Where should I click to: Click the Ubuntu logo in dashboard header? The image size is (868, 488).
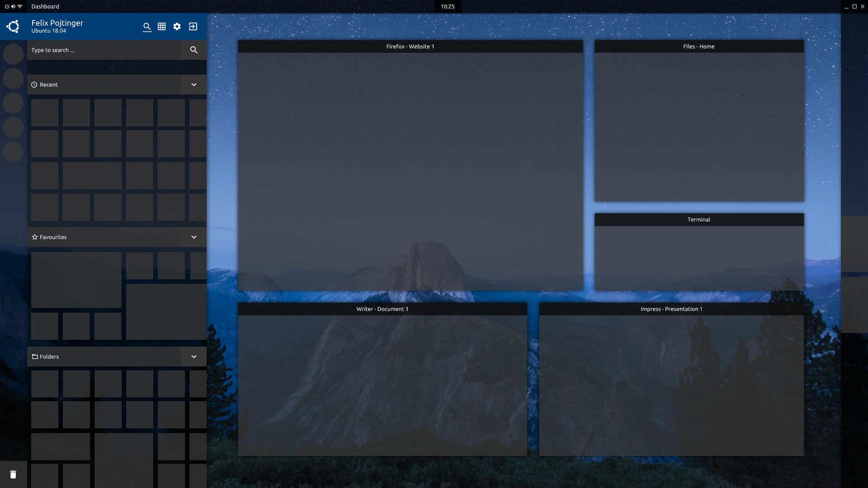pyautogui.click(x=13, y=26)
